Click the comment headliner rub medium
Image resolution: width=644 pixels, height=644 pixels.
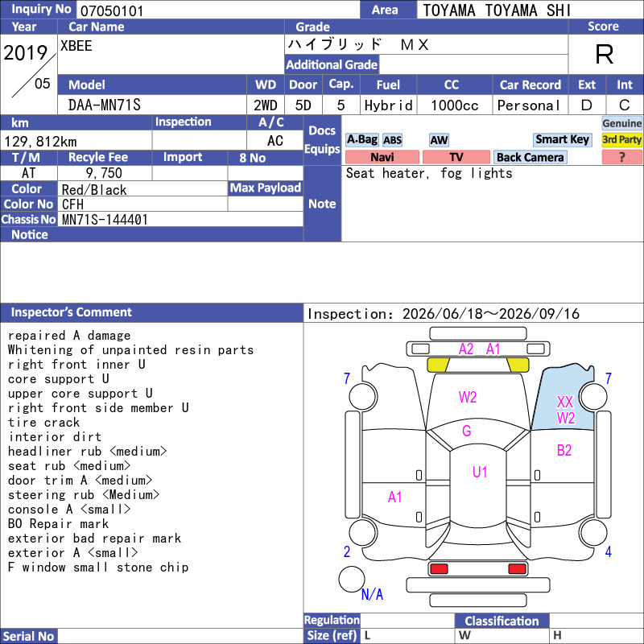click(x=87, y=452)
